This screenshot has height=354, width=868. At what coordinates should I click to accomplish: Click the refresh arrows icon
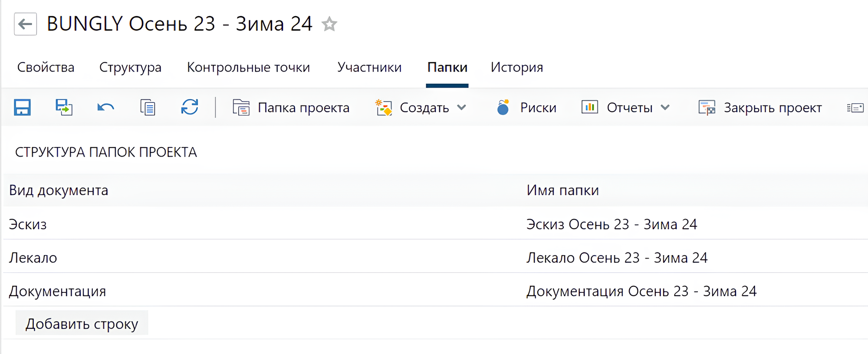190,107
